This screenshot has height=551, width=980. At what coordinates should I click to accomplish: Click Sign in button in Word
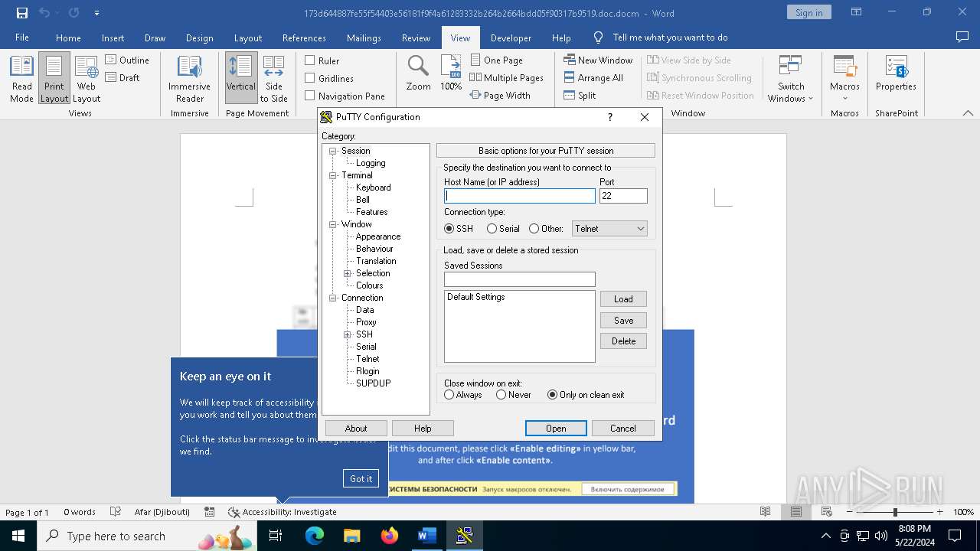click(x=808, y=12)
